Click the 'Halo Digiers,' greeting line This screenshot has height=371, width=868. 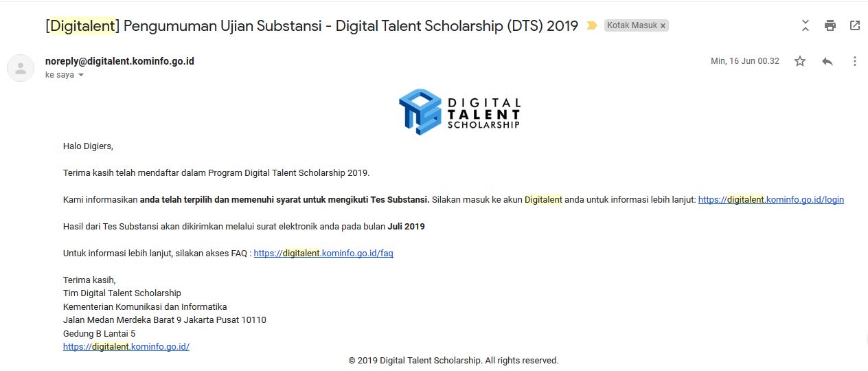click(x=88, y=146)
